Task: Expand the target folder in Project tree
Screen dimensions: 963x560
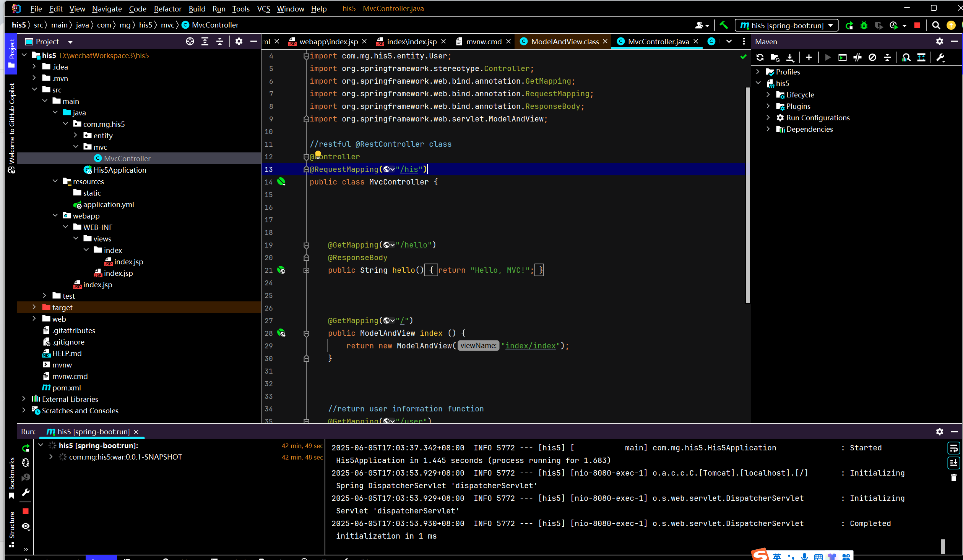Action: click(x=34, y=307)
